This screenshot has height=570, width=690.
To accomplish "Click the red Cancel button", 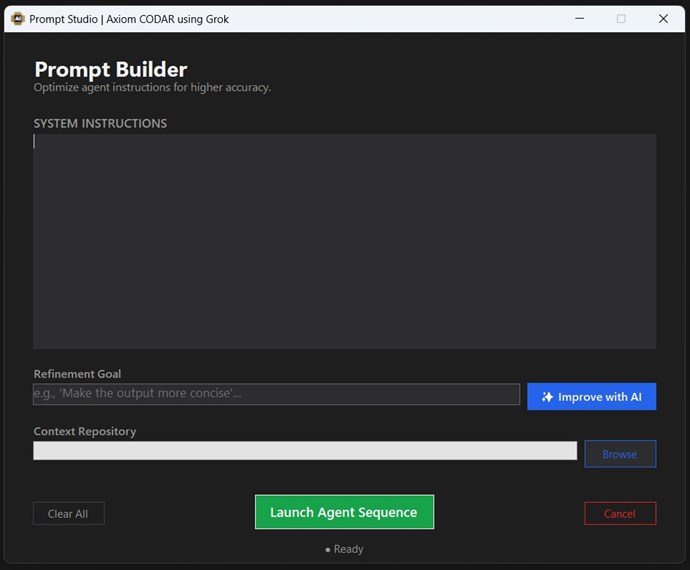I will 620,513.
